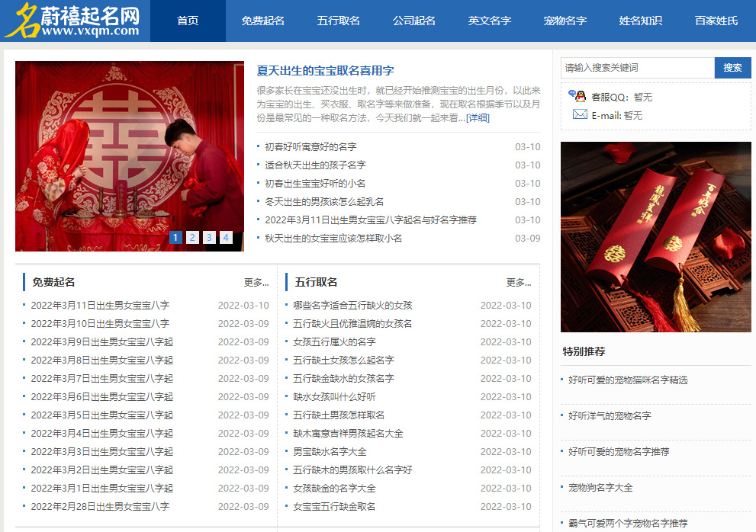The width and height of the screenshot is (756, 532).
Task: Click 更多 in the 免费起名 section
Action: [256, 282]
